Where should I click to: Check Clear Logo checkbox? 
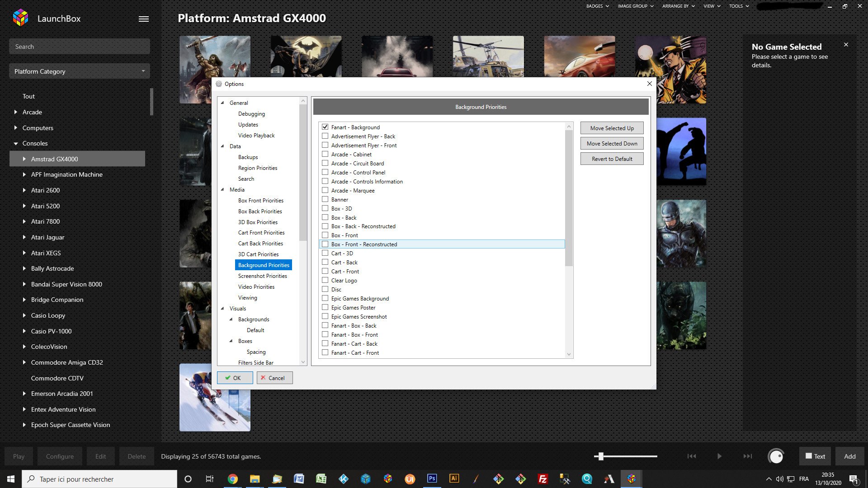[x=325, y=280]
